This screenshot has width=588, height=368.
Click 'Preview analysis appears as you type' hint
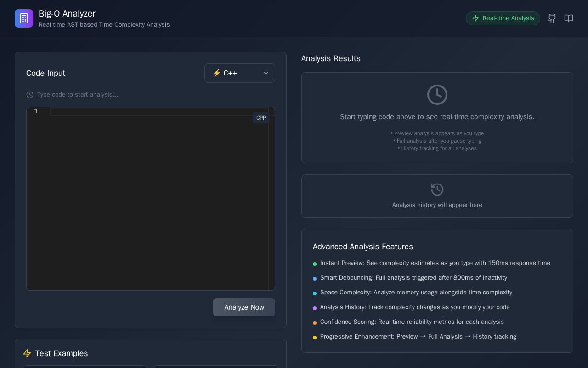(437, 133)
